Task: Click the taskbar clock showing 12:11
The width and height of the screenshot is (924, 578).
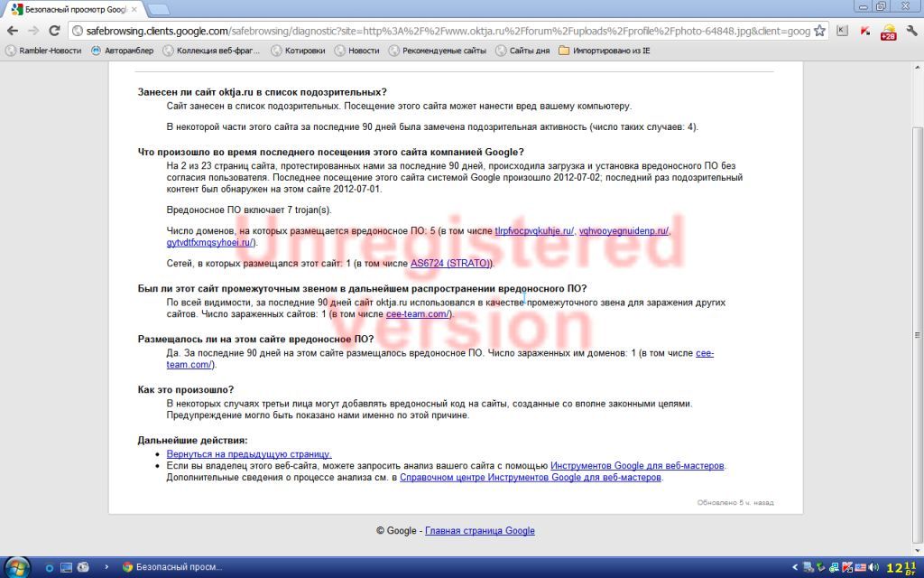Action: click(901, 567)
